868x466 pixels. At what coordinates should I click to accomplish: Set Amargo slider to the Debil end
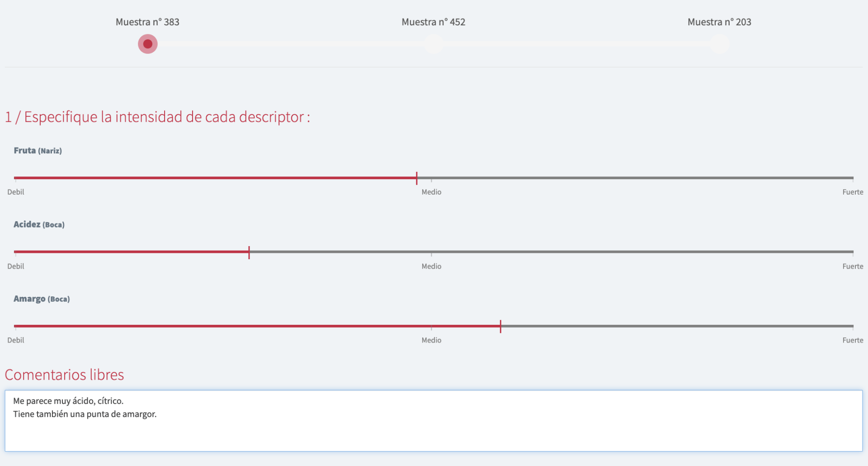pos(15,326)
